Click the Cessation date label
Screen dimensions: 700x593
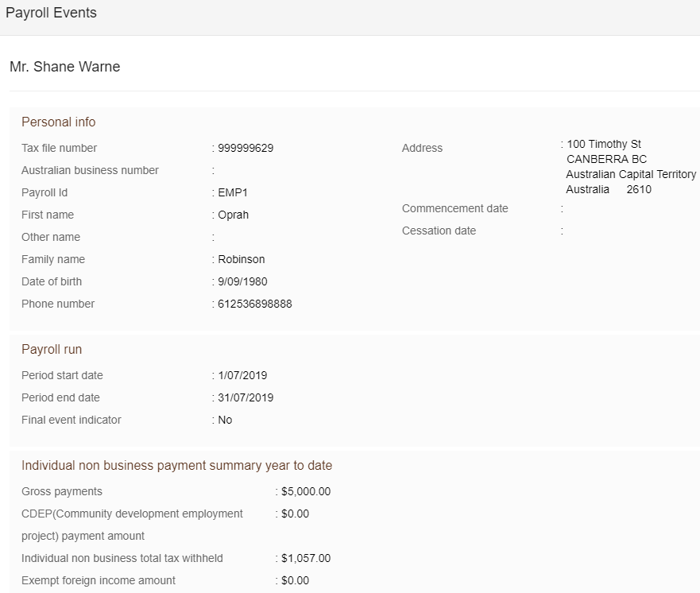coord(439,231)
